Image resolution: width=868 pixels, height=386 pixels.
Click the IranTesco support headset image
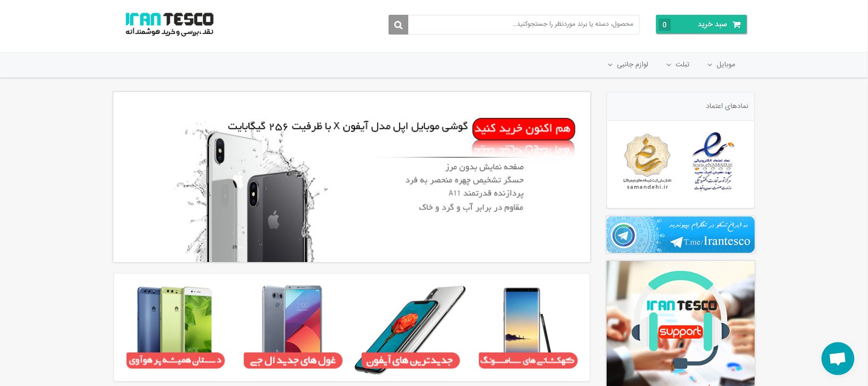[681, 323]
